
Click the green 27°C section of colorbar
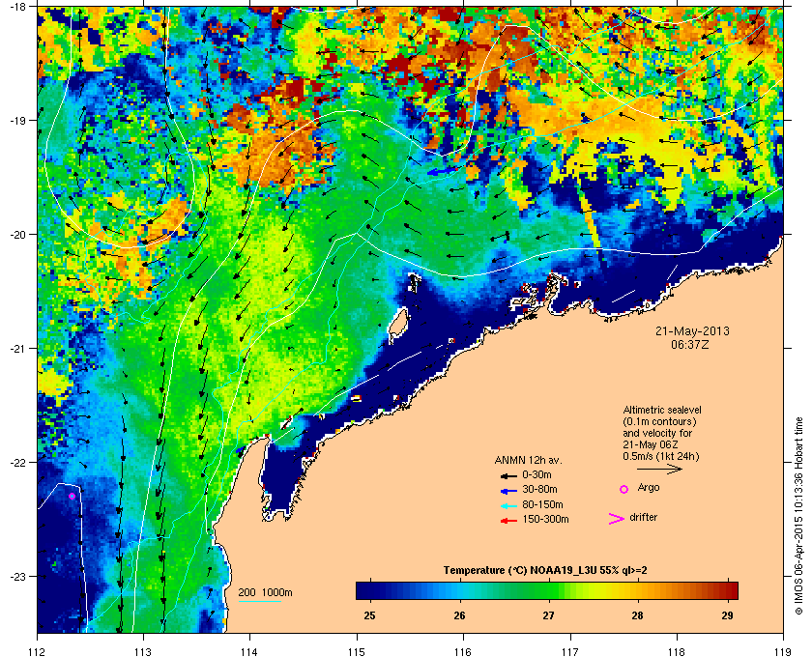549,590
